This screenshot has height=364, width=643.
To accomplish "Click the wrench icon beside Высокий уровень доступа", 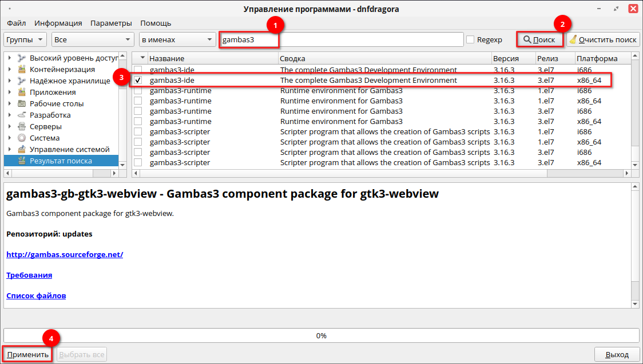I will [x=22, y=58].
